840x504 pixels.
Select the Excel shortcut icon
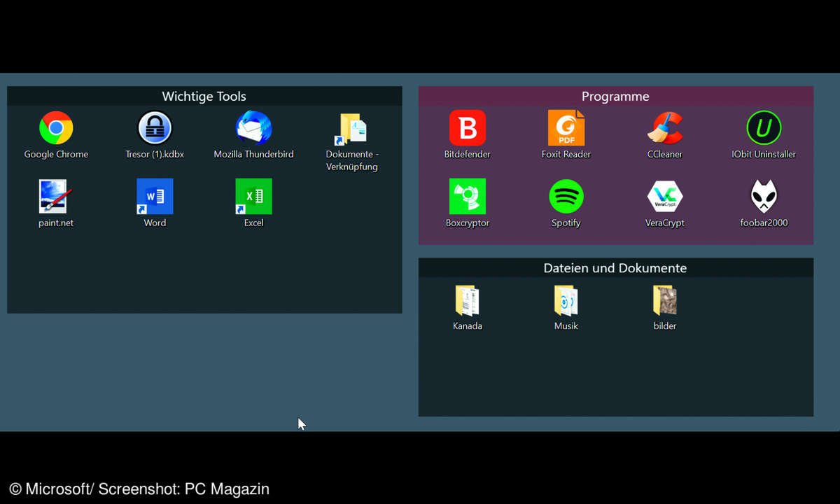[x=253, y=197]
